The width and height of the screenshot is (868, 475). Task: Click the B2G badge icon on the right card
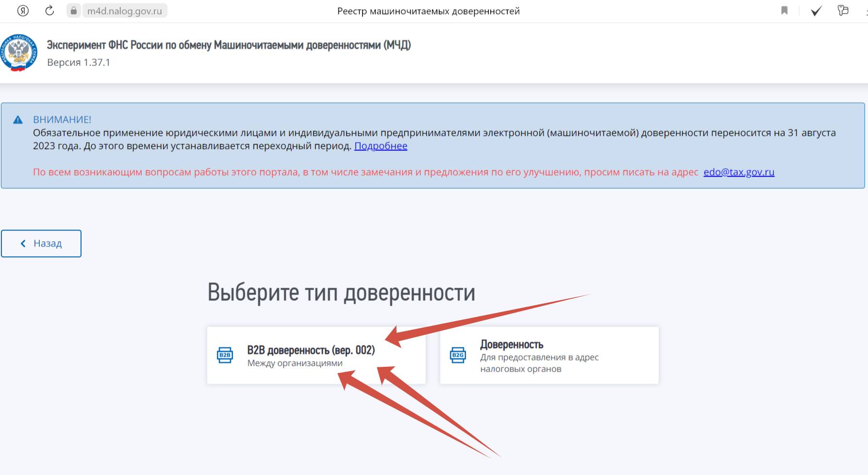click(x=457, y=356)
